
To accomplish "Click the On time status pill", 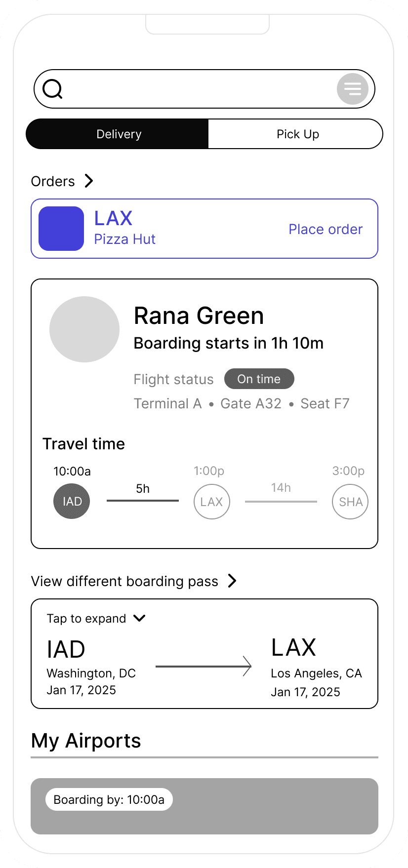I will [x=259, y=379].
